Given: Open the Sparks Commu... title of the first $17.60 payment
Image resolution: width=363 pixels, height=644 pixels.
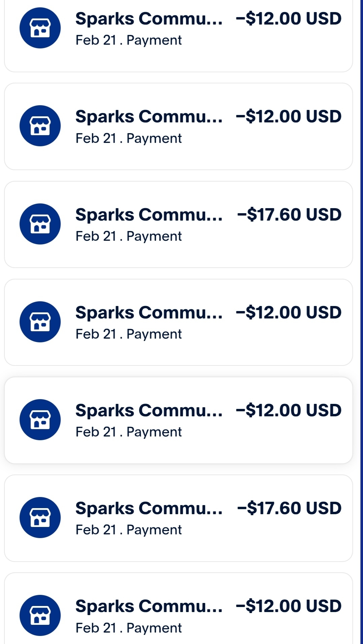Looking at the screenshot, I should pyautogui.click(x=148, y=215).
